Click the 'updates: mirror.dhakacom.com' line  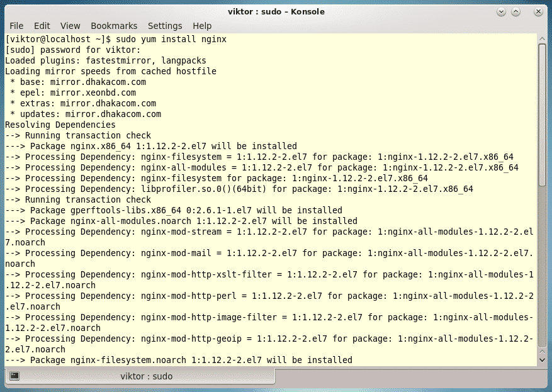[86, 114]
